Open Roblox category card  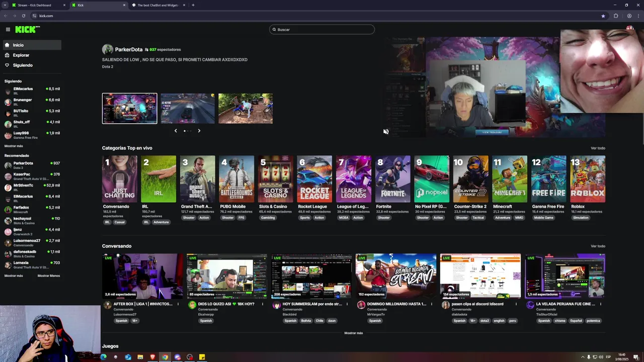[588, 179]
